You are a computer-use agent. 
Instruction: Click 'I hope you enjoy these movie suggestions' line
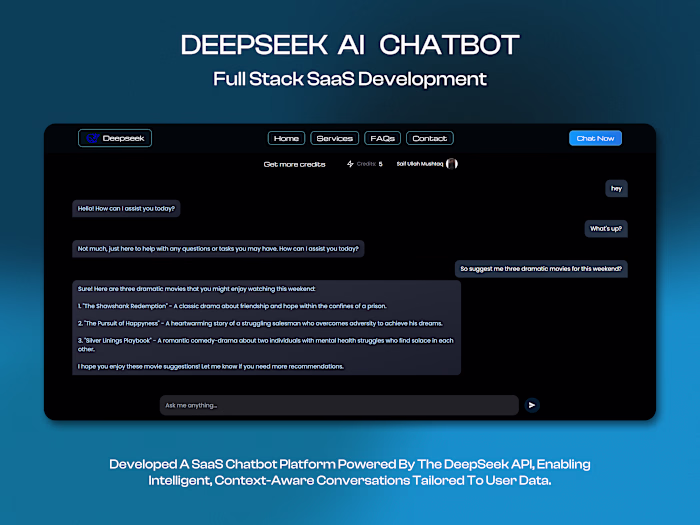click(x=211, y=367)
